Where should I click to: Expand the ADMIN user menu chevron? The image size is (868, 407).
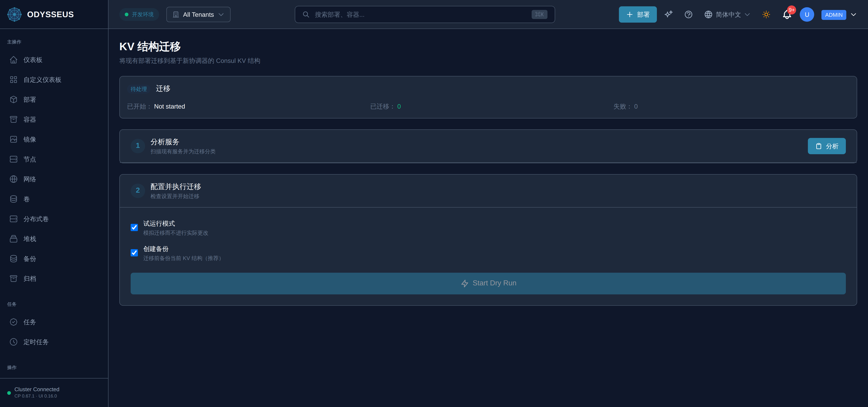click(x=854, y=14)
